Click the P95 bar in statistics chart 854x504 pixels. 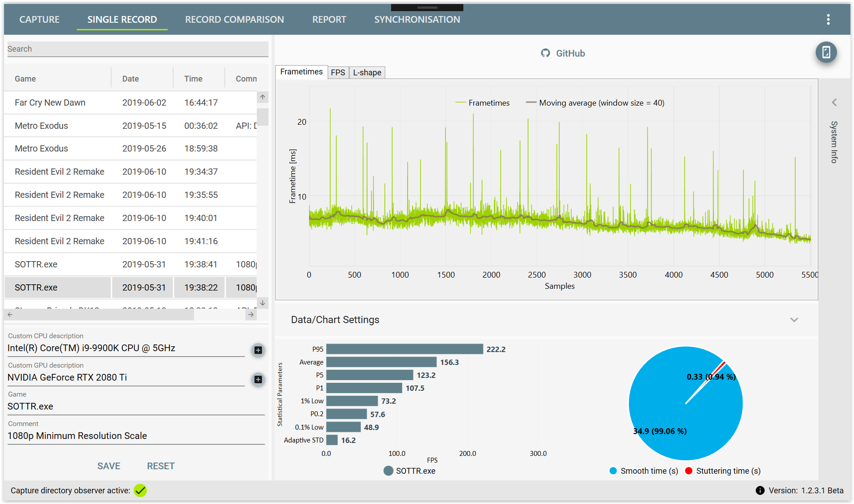[404, 349]
